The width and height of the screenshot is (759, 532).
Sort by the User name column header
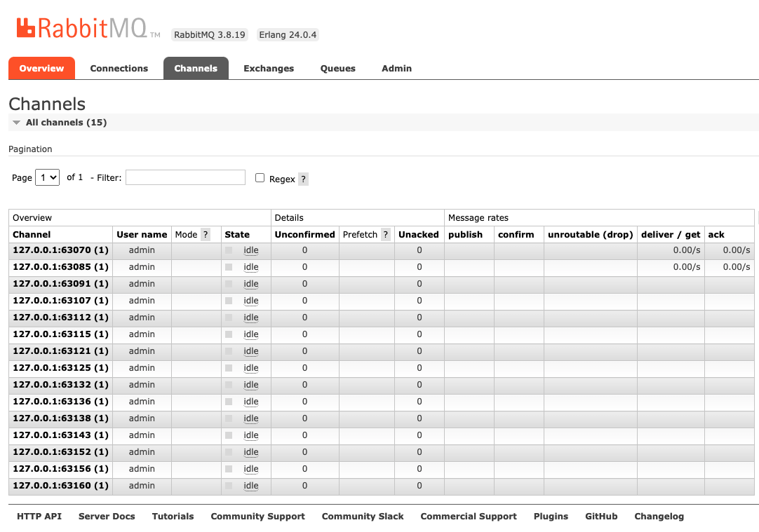pos(142,235)
